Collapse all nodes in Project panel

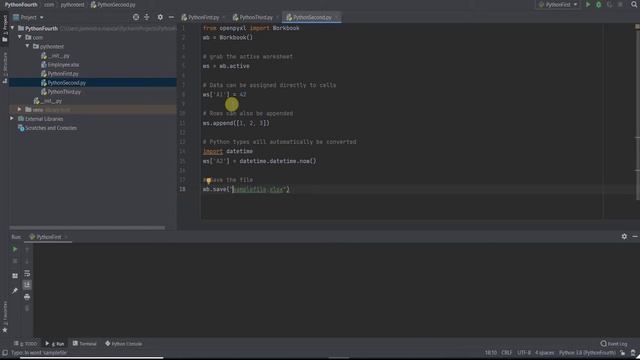(x=147, y=17)
